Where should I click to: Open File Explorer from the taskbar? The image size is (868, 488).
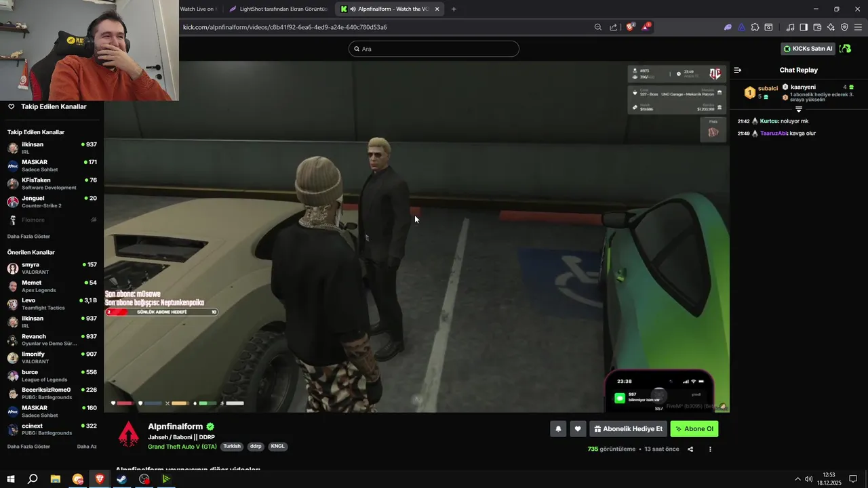(x=56, y=479)
